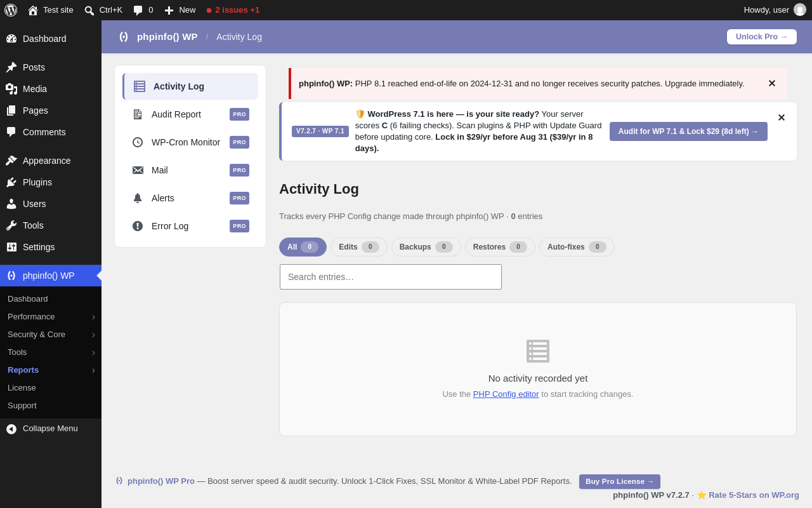Open Media icon in sidebar
The width and height of the screenshot is (812, 508).
pyautogui.click(x=11, y=89)
